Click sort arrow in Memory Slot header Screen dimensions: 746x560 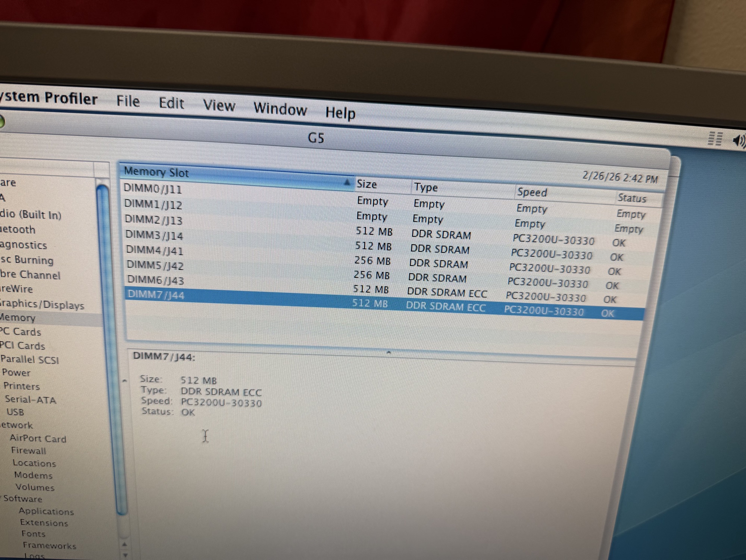[x=347, y=182]
